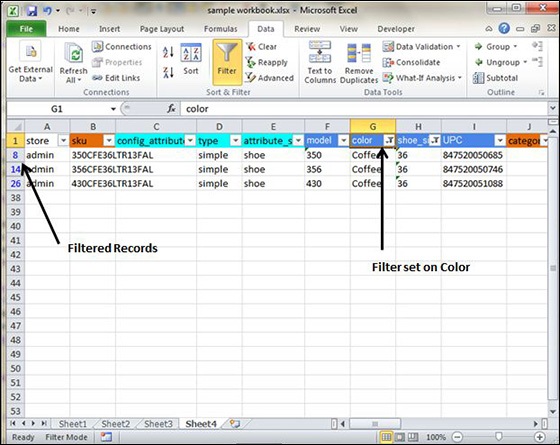Open the Sheet2 worksheet tab
The width and height of the screenshot is (560, 445).
pyautogui.click(x=116, y=424)
